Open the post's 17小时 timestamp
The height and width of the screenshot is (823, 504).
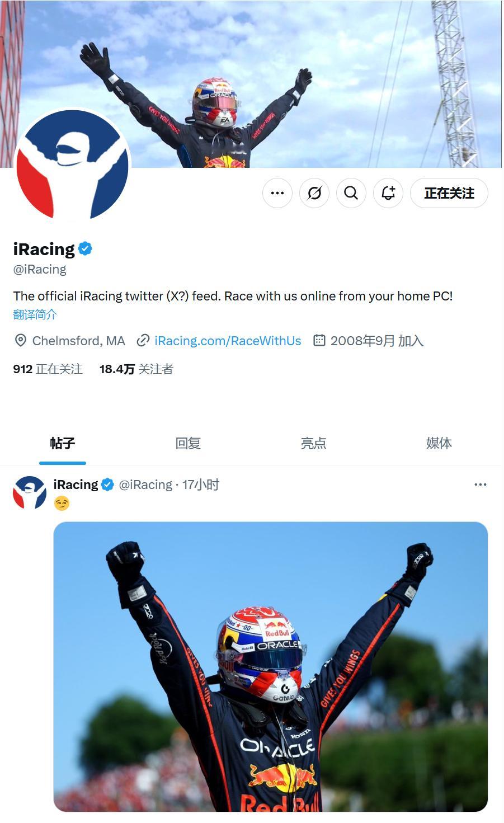(201, 485)
